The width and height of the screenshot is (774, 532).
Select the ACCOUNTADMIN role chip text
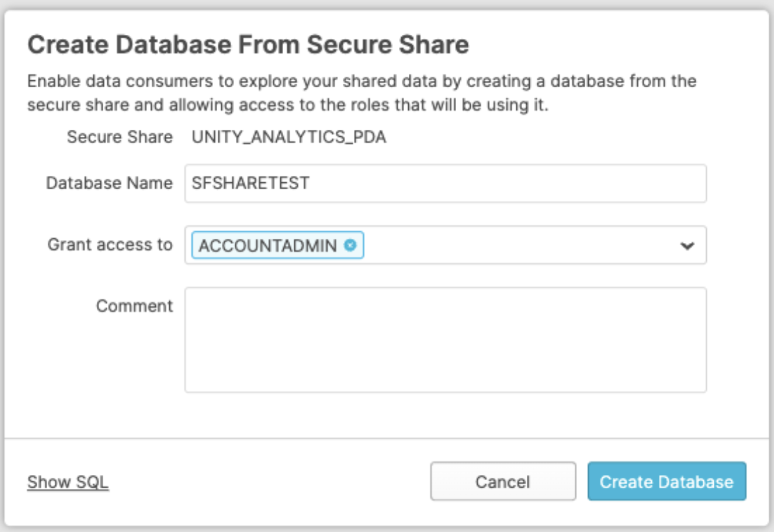tap(268, 245)
